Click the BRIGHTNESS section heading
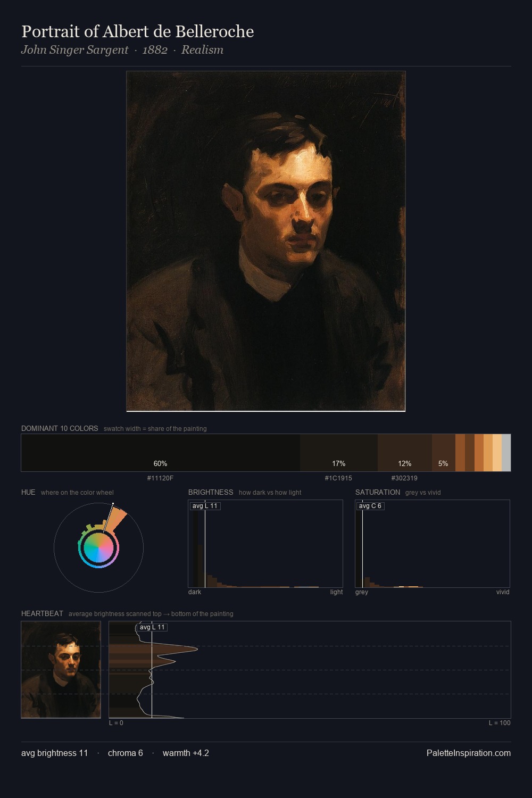Screen dimensions: 532x798 (x=211, y=492)
